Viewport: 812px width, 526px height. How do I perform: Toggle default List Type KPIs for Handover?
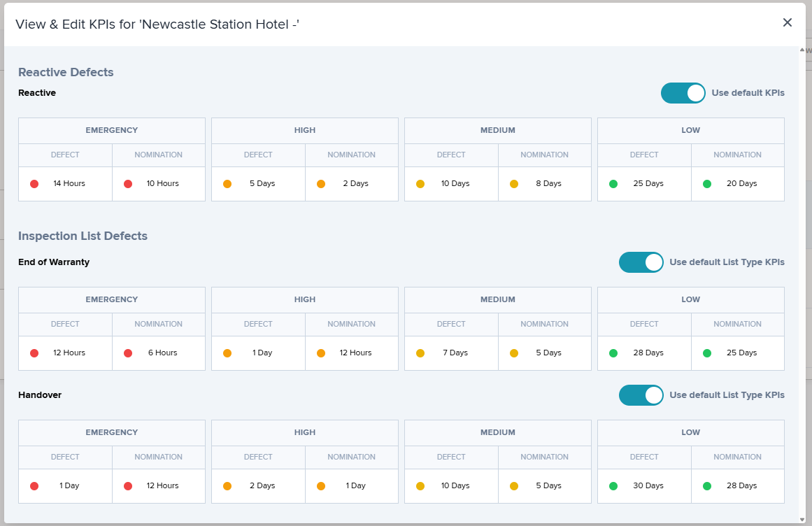point(641,395)
